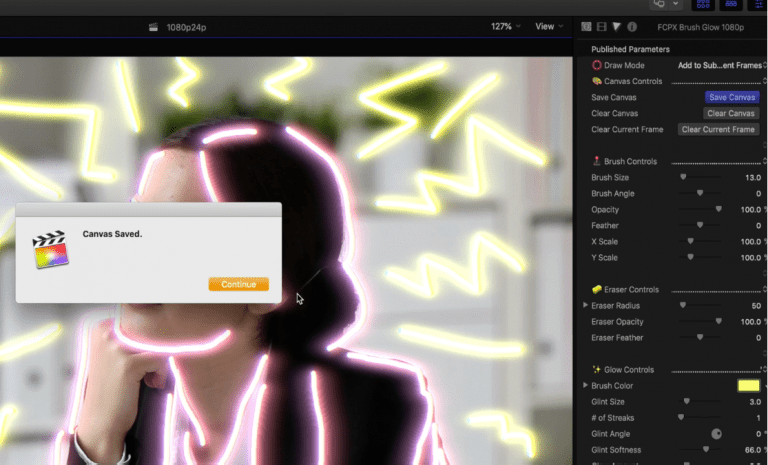Click the # of Streaks value 1
The width and height of the screenshot is (768, 465).
click(759, 418)
